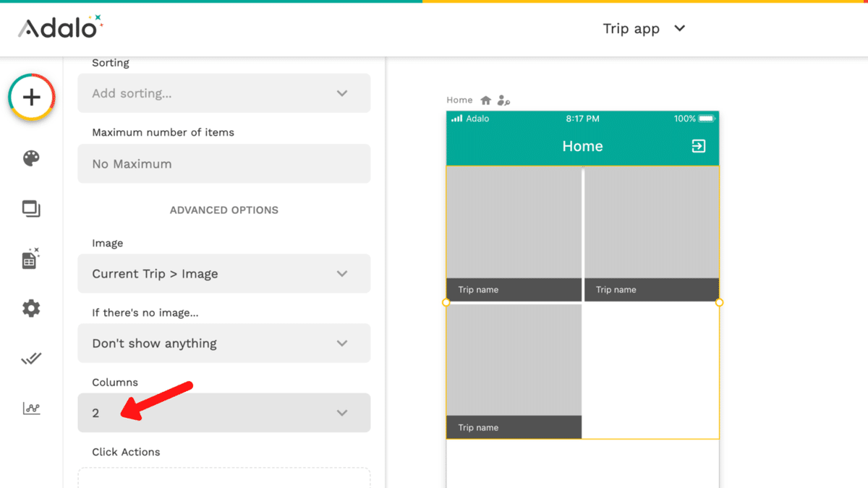Click the left resize handle of list
Viewport: 868px width, 488px height.
click(446, 303)
